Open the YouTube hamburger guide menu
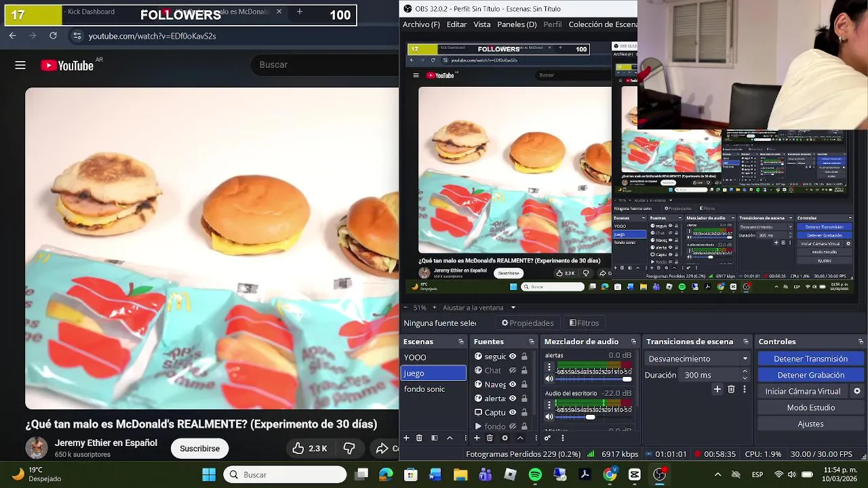 20,65
